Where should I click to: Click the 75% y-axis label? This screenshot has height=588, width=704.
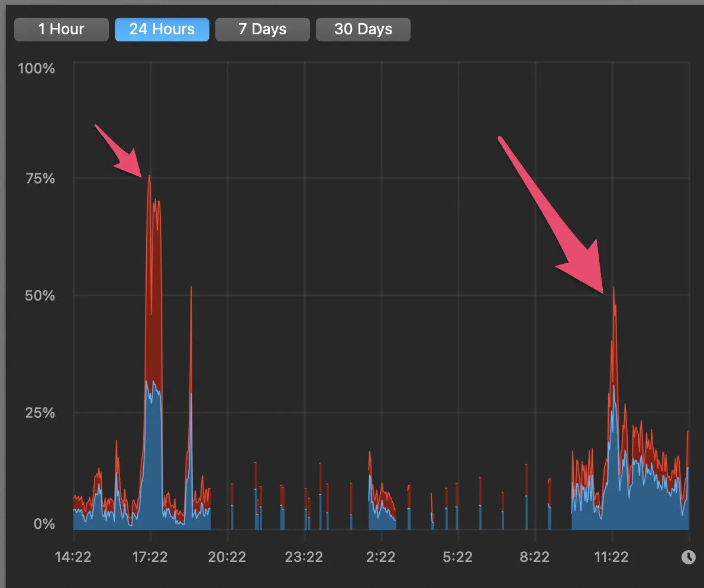[40, 178]
